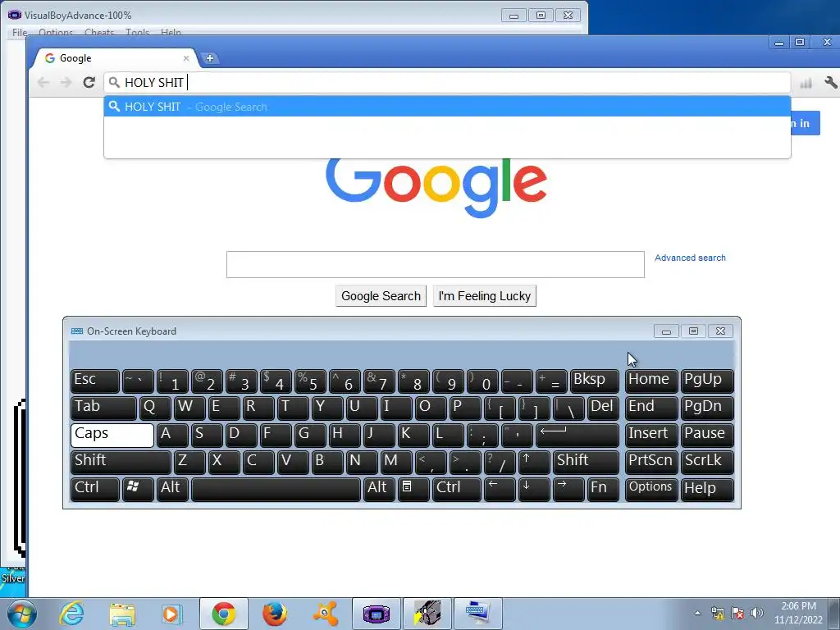Screen dimensions: 840x630
Task: Click the Google search text box
Action: (x=435, y=264)
